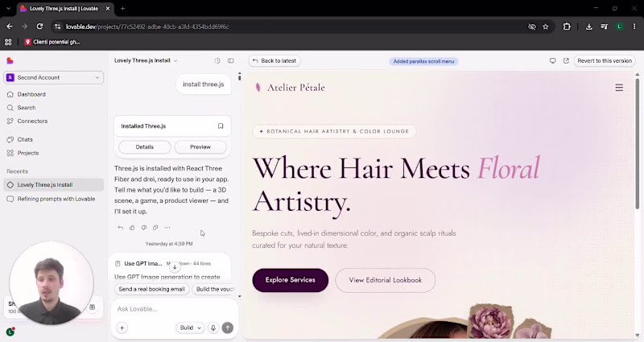Screen dimensions: 644x342
Task: Focus the Ask Lovable input field
Action: pos(175,309)
